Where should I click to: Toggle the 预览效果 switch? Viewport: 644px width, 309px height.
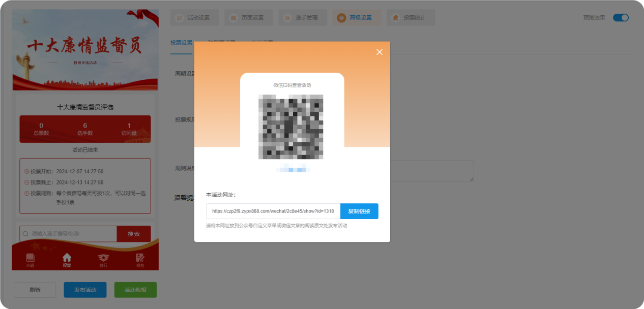coord(621,18)
